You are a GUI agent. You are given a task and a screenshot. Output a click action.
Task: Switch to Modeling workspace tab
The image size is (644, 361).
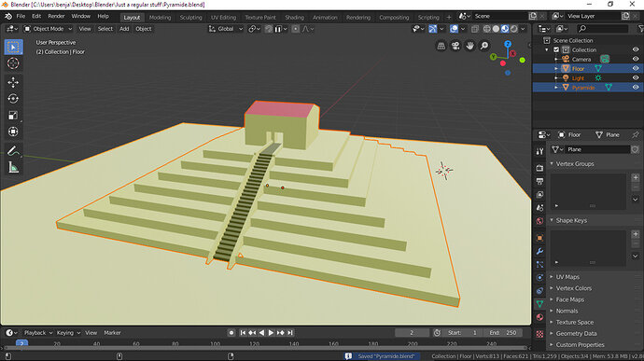pyautogui.click(x=160, y=17)
